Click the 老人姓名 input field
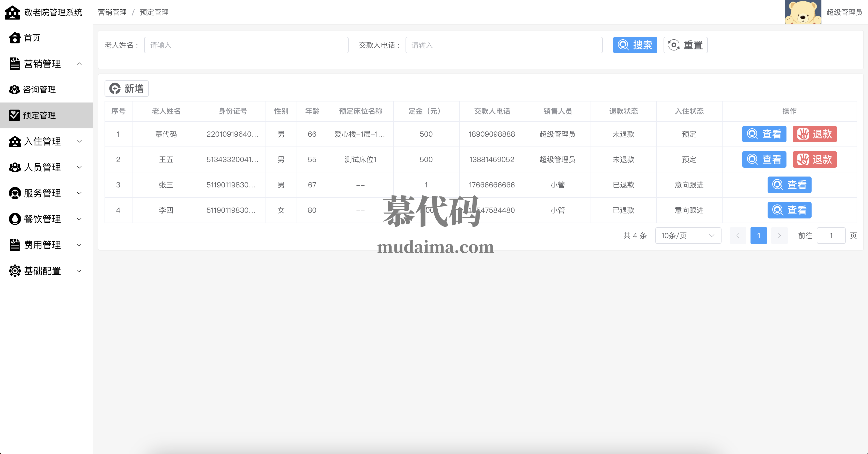Viewport: 868px width, 454px height. pos(246,45)
